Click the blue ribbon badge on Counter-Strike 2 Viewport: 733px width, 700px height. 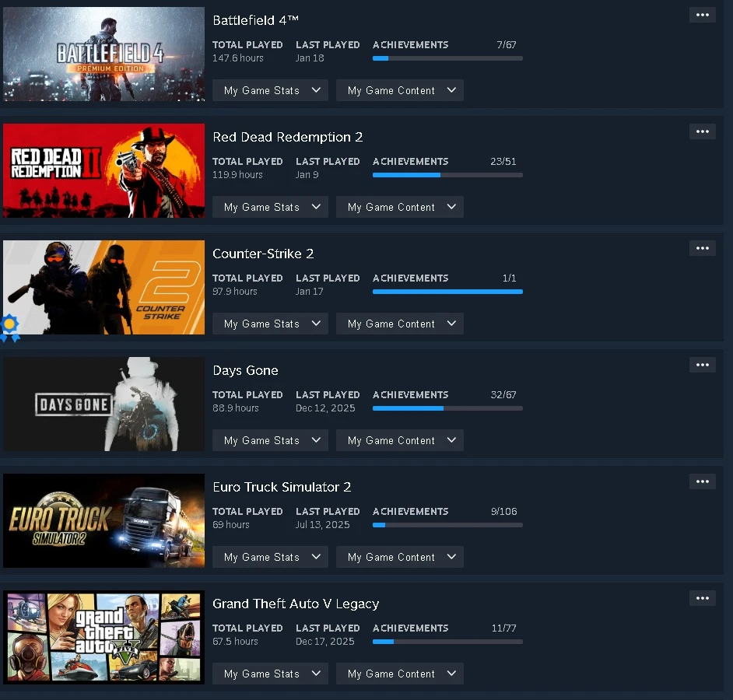(x=10, y=328)
